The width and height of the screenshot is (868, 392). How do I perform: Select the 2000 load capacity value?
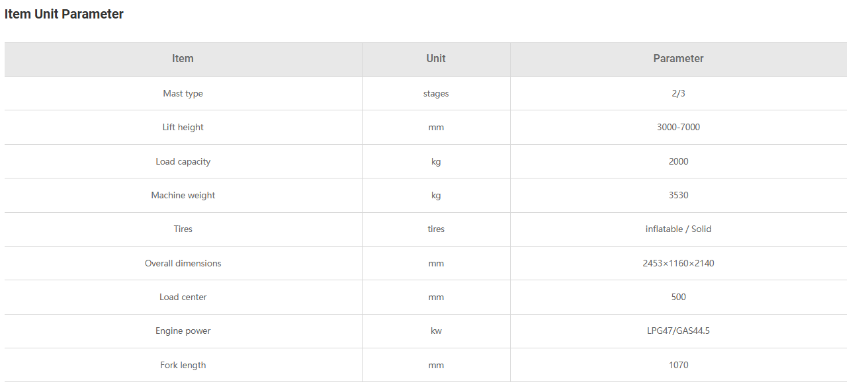click(678, 161)
